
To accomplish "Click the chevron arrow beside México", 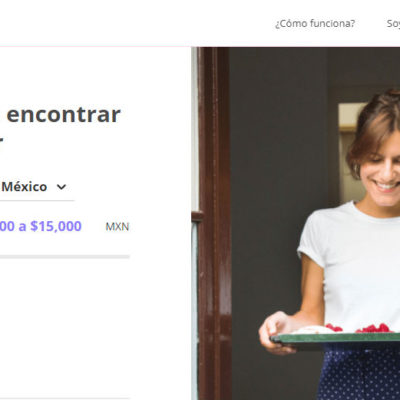I will (x=61, y=187).
